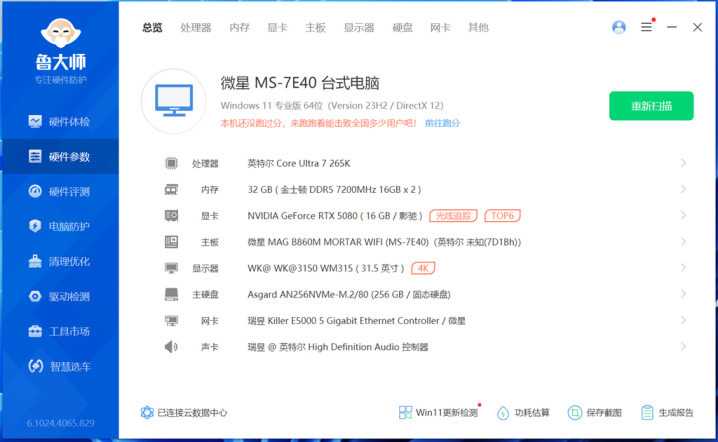The height and width of the screenshot is (442, 718).
Task: Click the 微星 MS-7E40 台式电脑 title
Action: [x=300, y=83]
